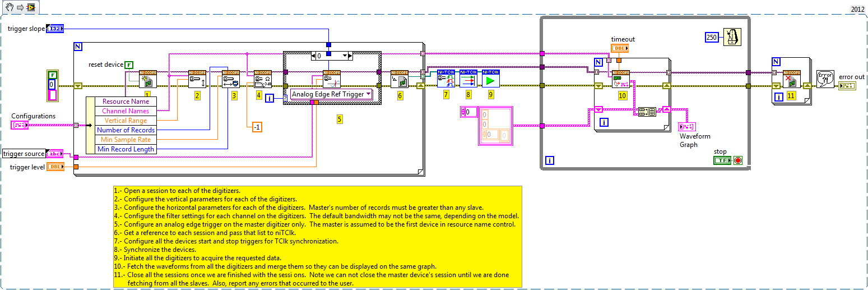
Task: Click the 250 millisecond numeric constant
Action: coord(712,37)
